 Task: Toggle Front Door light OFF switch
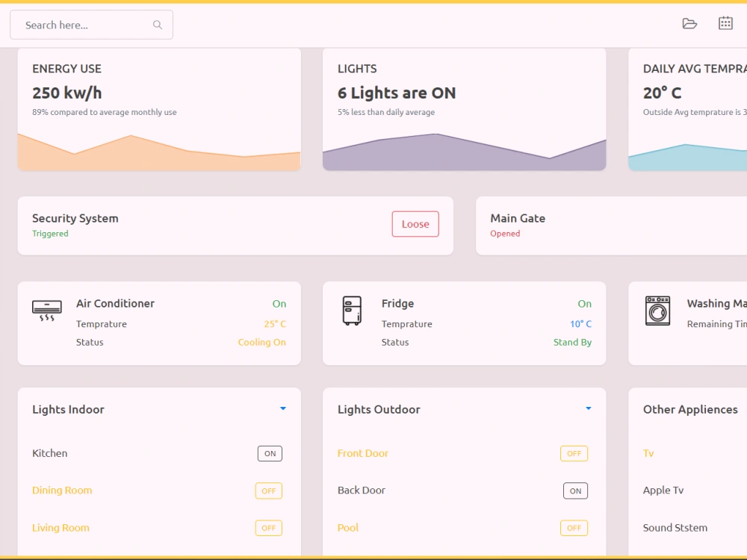pyautogui.click(x=574, y=453)
